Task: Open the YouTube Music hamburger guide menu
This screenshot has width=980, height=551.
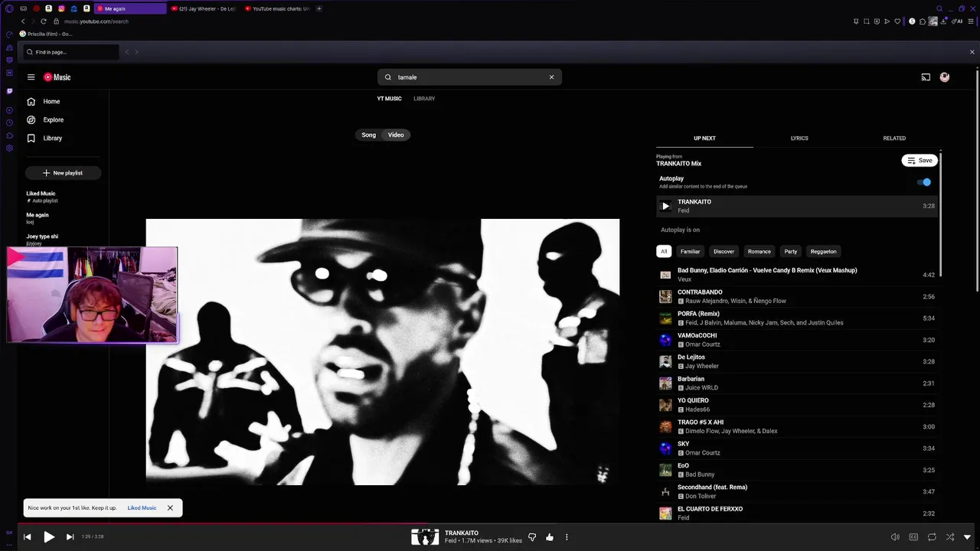Action: [31, 77]
